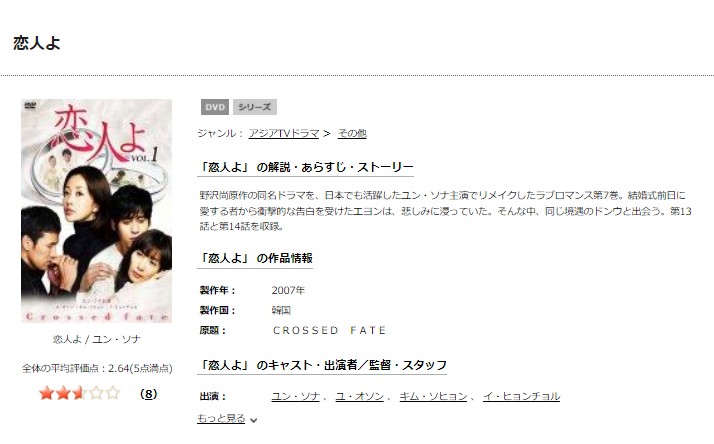Viewport: 714px width, 444px height.
Task: Click the half-filled third rating star
Action: coord(80,393)
